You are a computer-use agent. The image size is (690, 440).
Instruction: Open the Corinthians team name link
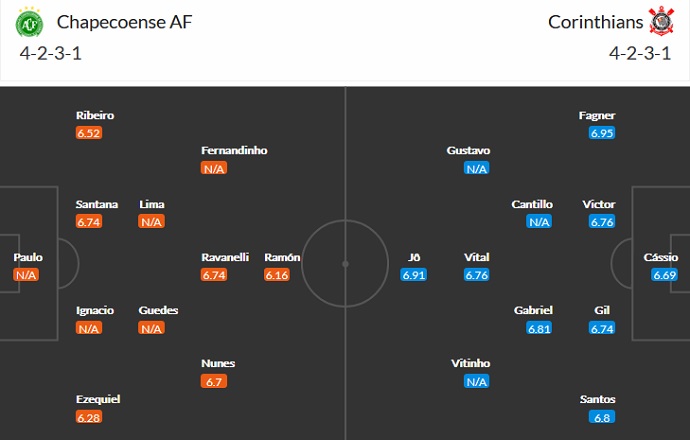tap(595, 21)
